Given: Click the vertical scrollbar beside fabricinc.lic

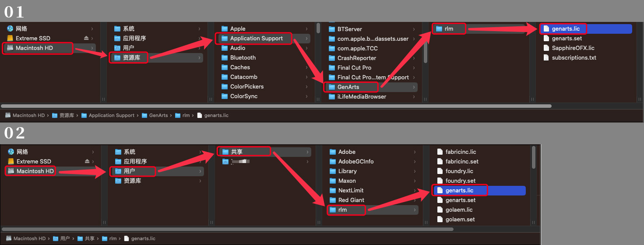Looking at the screenshot, I should pos(533,158).
